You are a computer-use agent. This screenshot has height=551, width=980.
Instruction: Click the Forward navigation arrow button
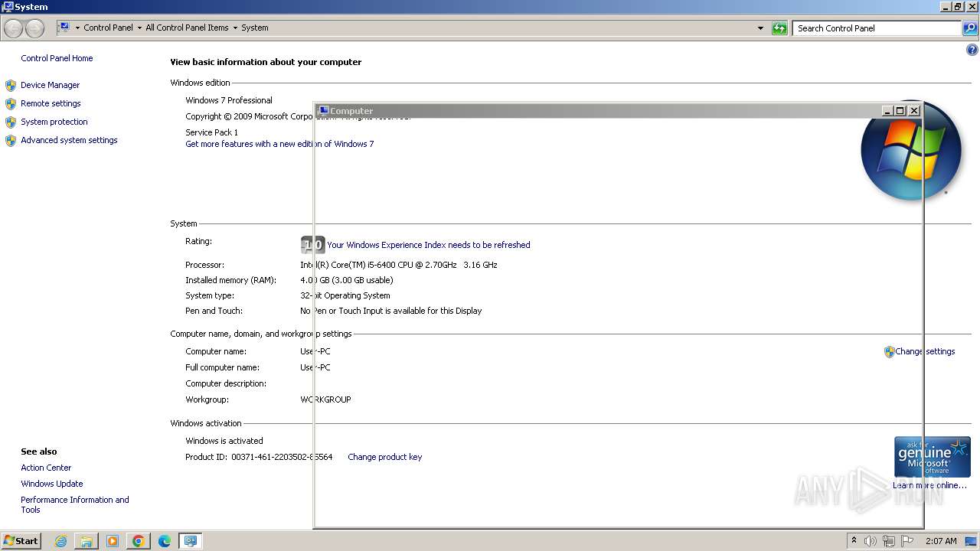34,28
